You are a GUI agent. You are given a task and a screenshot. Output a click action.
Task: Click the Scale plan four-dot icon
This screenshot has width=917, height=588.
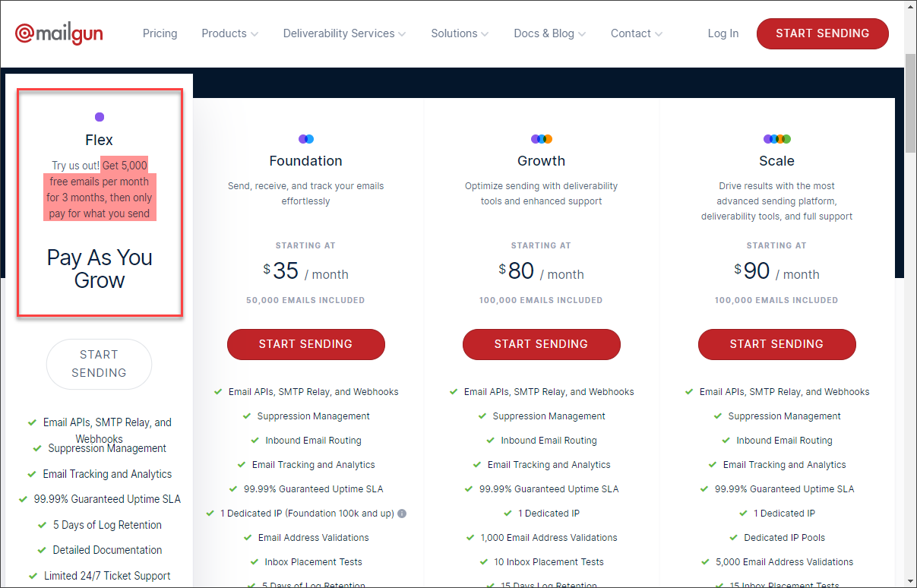[777, 139]
